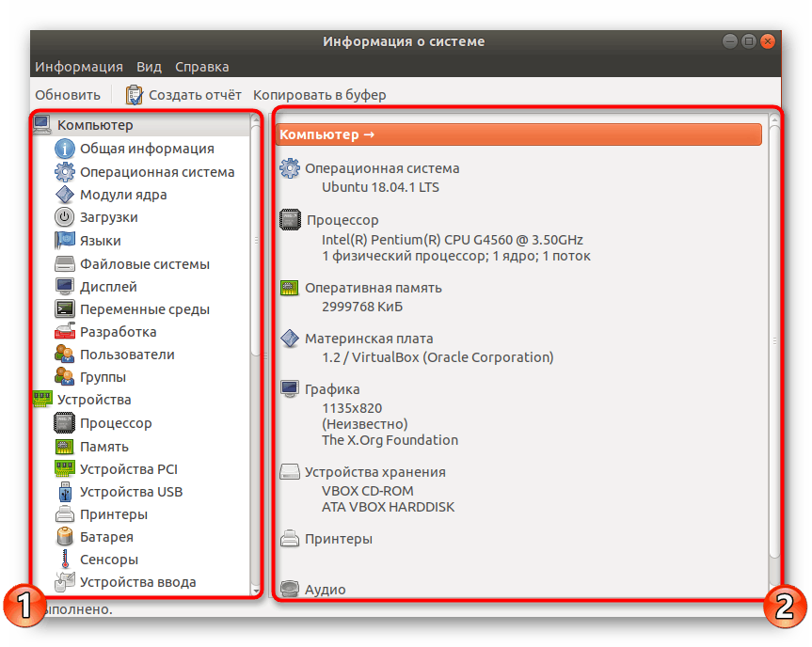Image resolution: width=812 pixels, height=647 pixels.
Task: Select Переменные среды in the sidebar
Action: (145, 309)
